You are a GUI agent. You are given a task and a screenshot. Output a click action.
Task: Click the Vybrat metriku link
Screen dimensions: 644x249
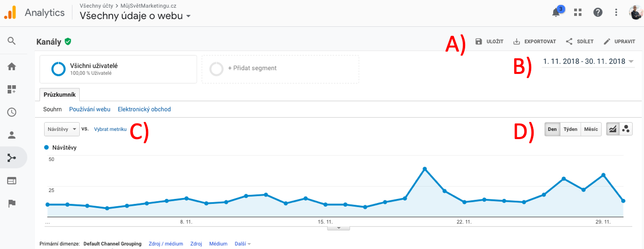110,129
